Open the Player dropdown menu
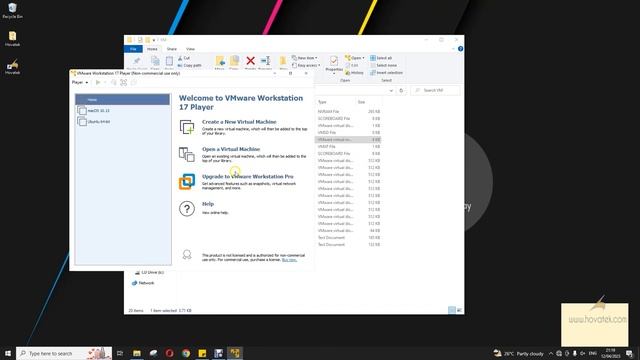This screenshot has height=360, width=640. 80,82
